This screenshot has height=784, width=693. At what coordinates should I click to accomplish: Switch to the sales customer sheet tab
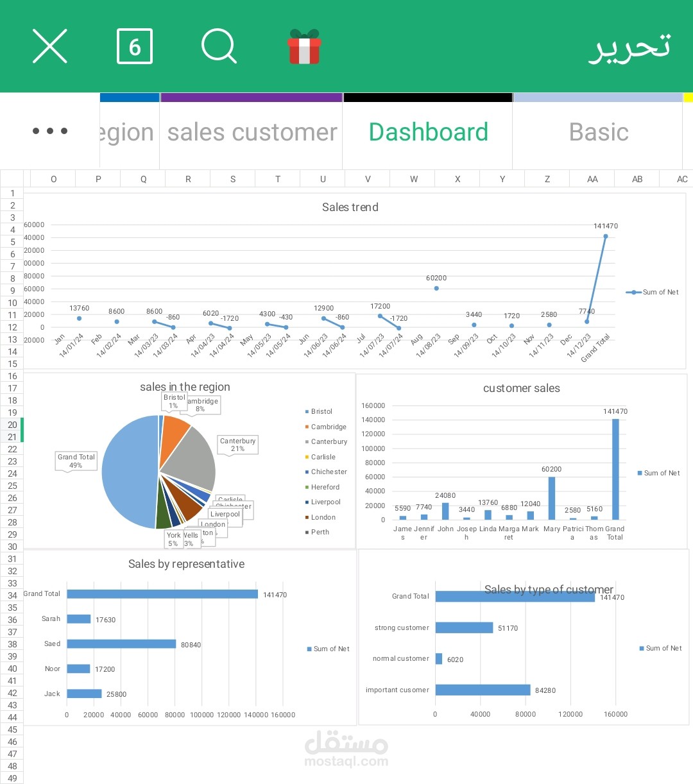[252, 132]
